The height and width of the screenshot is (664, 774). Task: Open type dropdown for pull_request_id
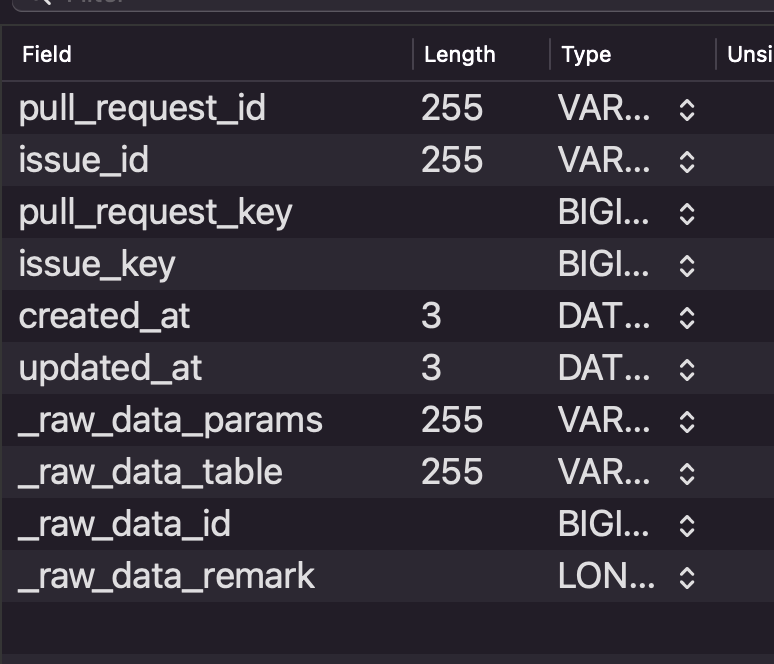pyautogui.click(x=687, y=110)
